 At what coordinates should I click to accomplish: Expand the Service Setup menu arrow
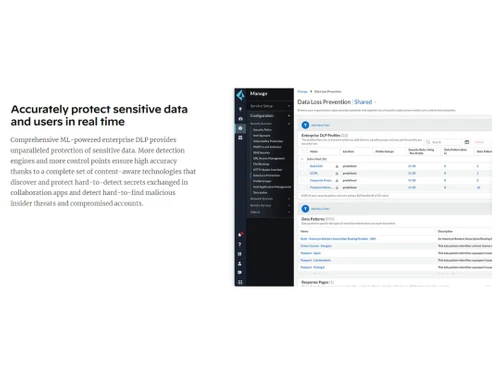point(289,106)
